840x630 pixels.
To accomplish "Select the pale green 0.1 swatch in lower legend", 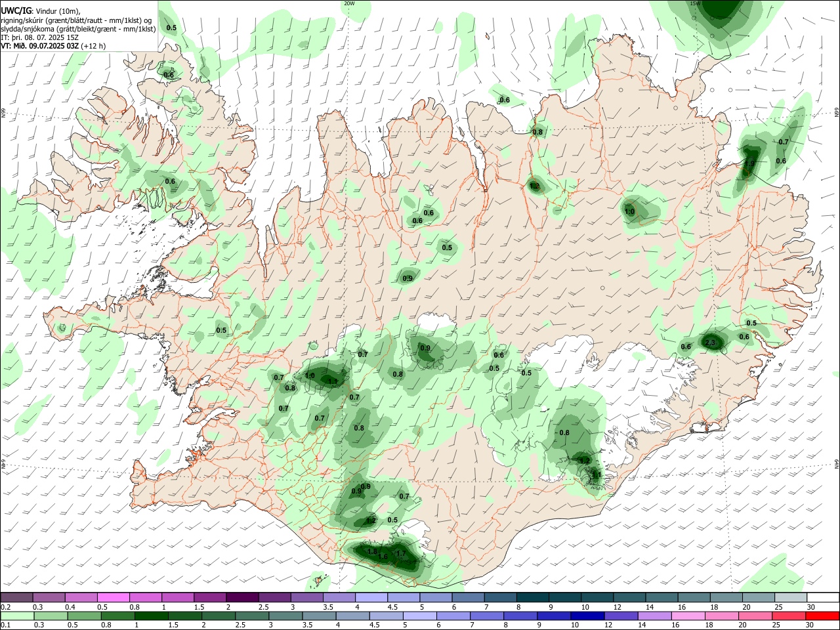I will [17, 616].
